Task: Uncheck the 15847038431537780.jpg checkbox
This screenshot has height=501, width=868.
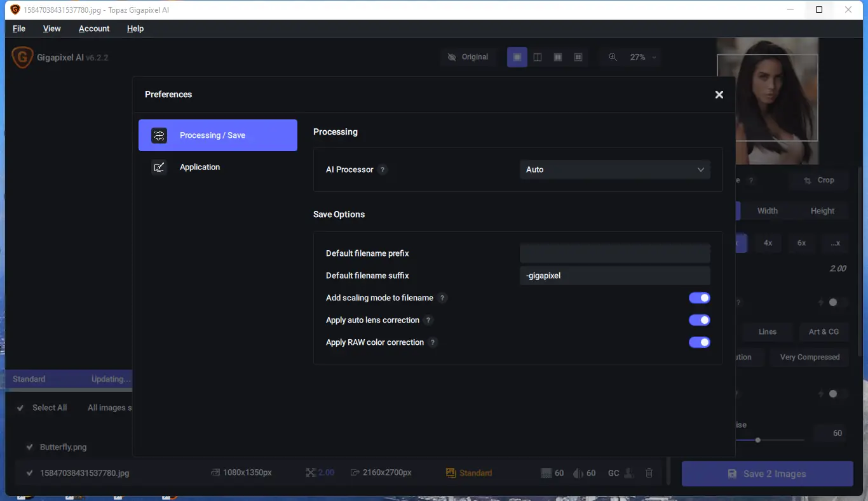Action: (x=29, y=473)
